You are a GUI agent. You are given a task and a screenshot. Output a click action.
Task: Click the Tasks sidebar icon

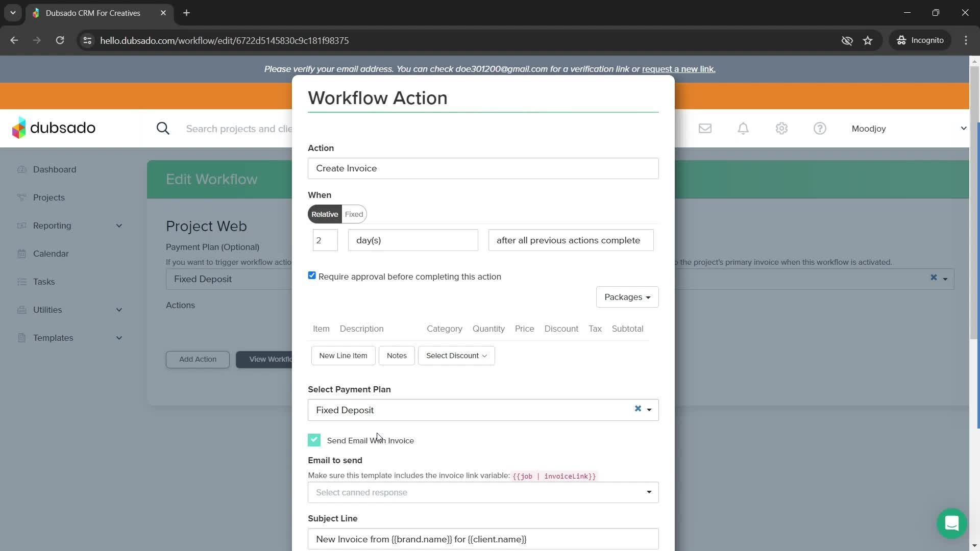(x=21, y=282)
